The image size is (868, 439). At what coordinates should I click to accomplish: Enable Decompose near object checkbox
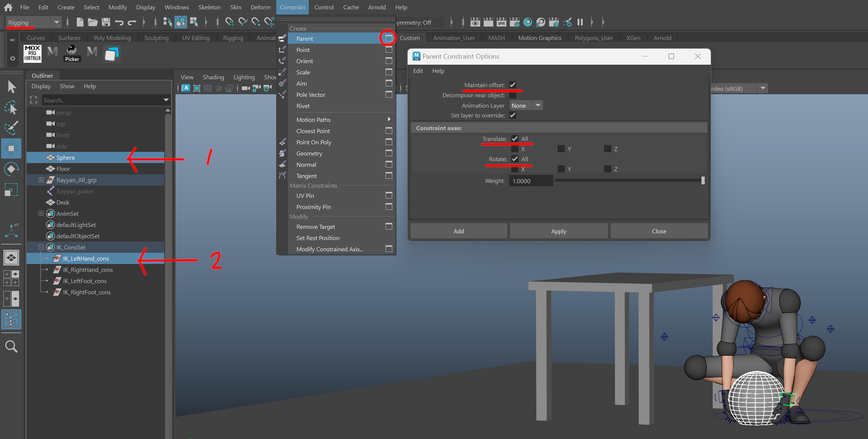(x=512, y=95)
